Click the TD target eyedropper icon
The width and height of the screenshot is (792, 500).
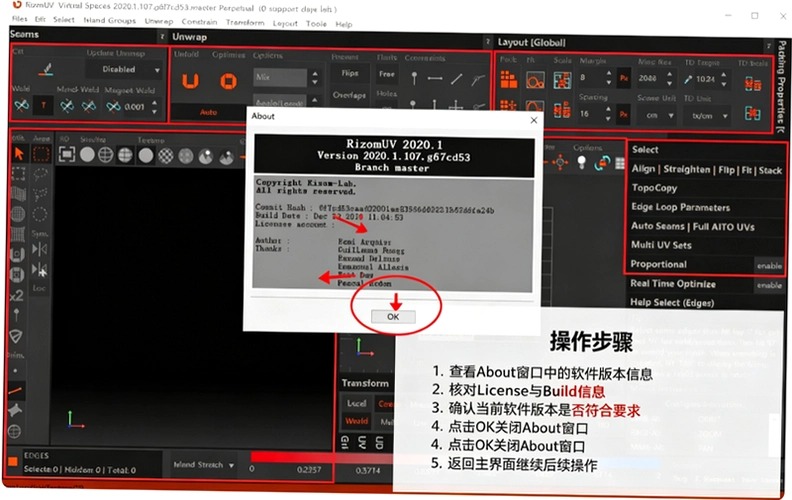688,79
